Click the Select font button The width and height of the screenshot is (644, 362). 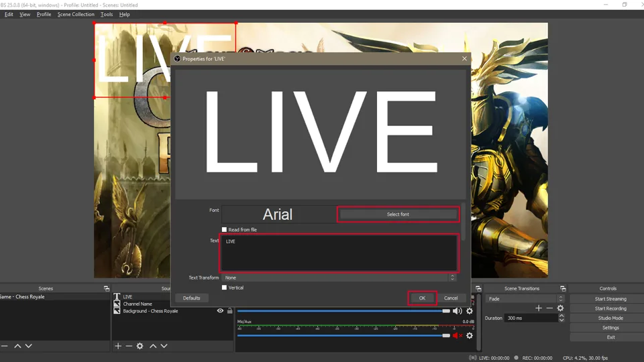398,215
